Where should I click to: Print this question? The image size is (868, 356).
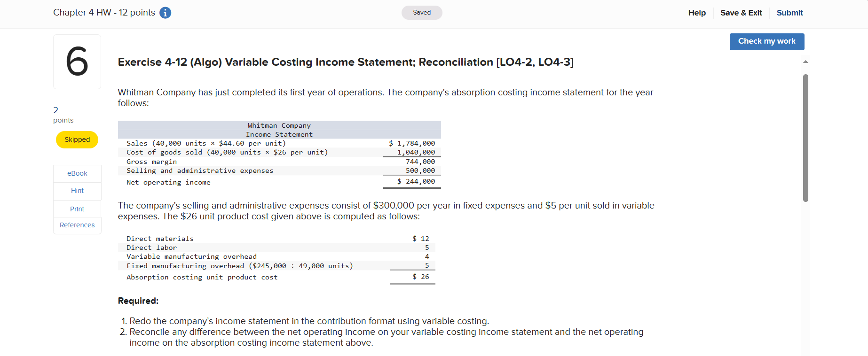pos(77,209)
